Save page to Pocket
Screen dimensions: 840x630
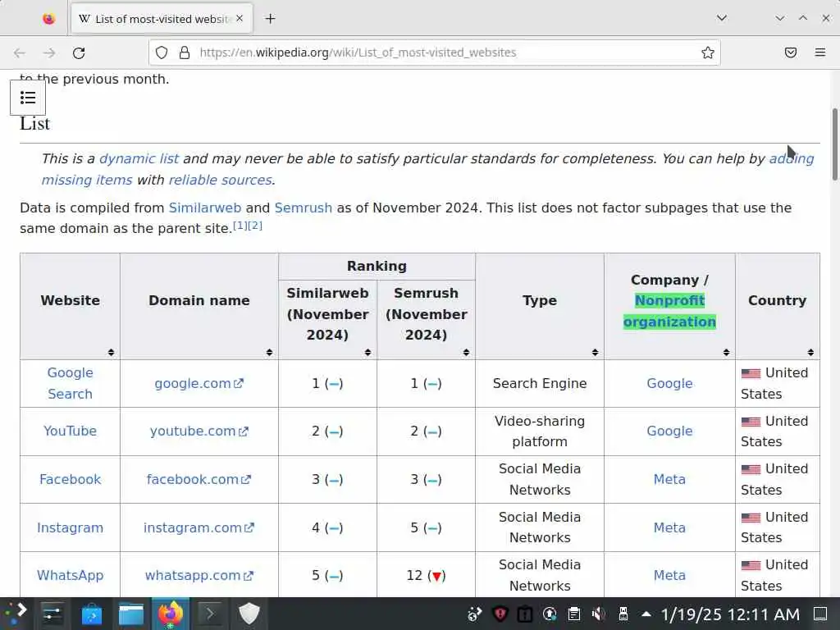791,52
